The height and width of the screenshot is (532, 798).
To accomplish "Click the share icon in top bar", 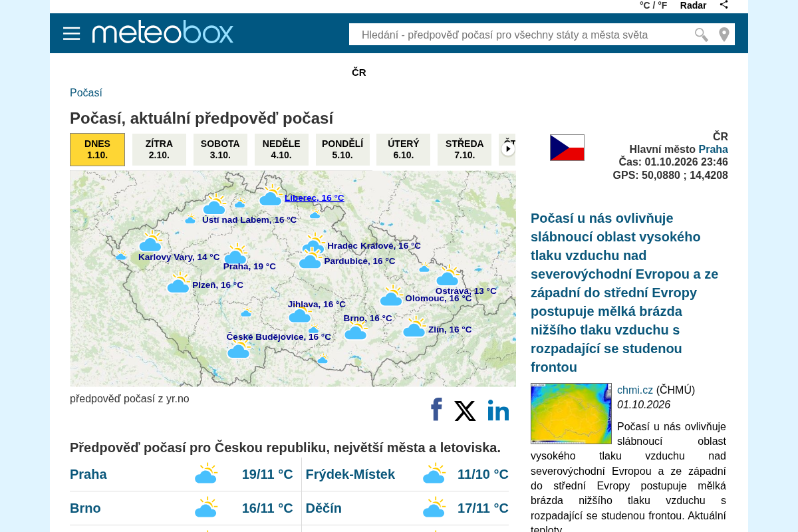I will [724, 5].
